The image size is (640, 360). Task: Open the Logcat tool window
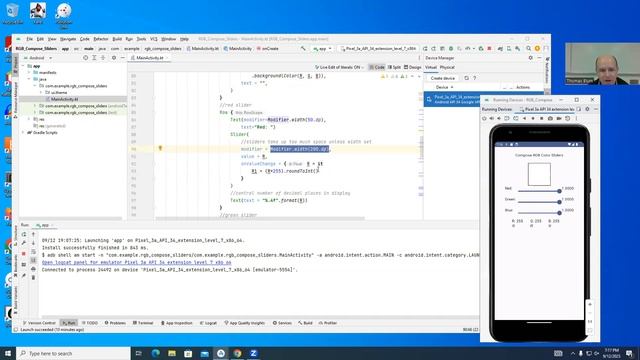pos(208,323)
